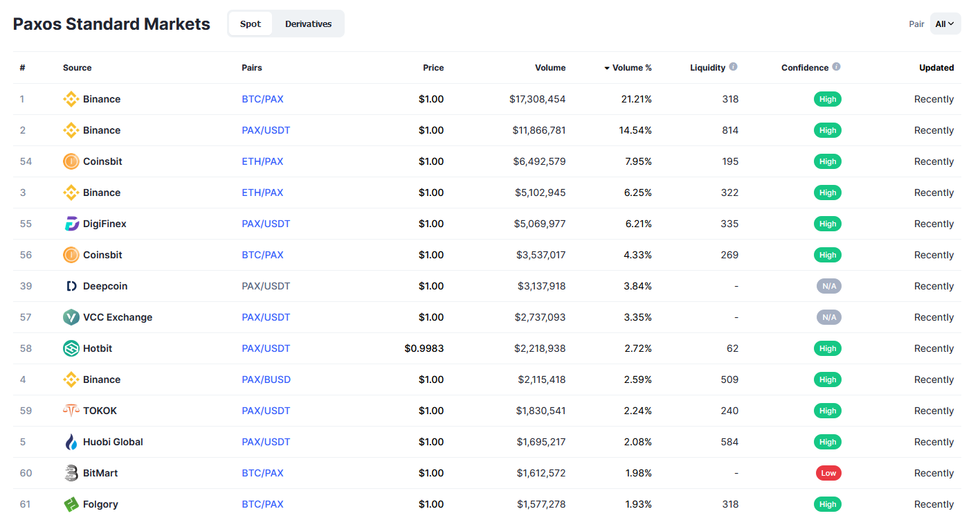Open VCC Exchange PAX/USDT pair link

266,317
